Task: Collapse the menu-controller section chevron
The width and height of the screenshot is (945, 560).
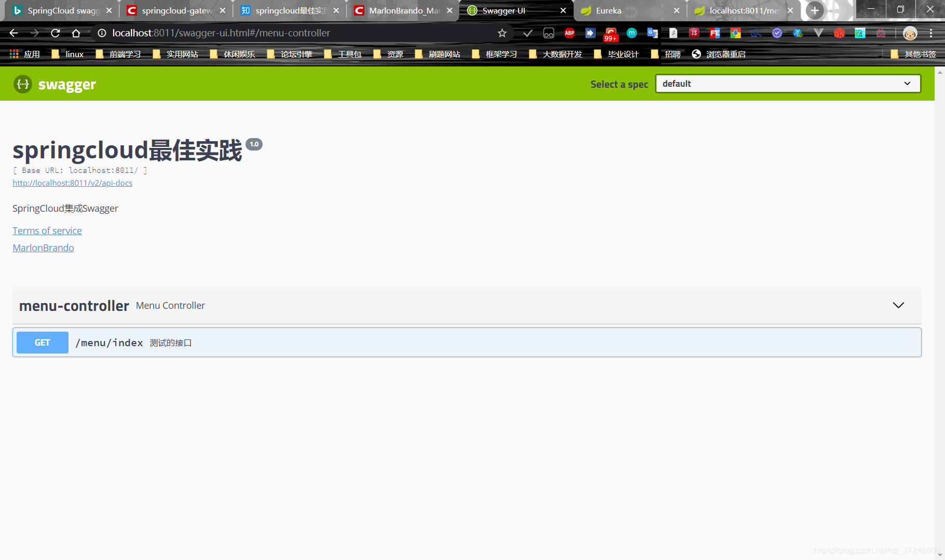Action: pyautogui.click(x=898, y=305)
